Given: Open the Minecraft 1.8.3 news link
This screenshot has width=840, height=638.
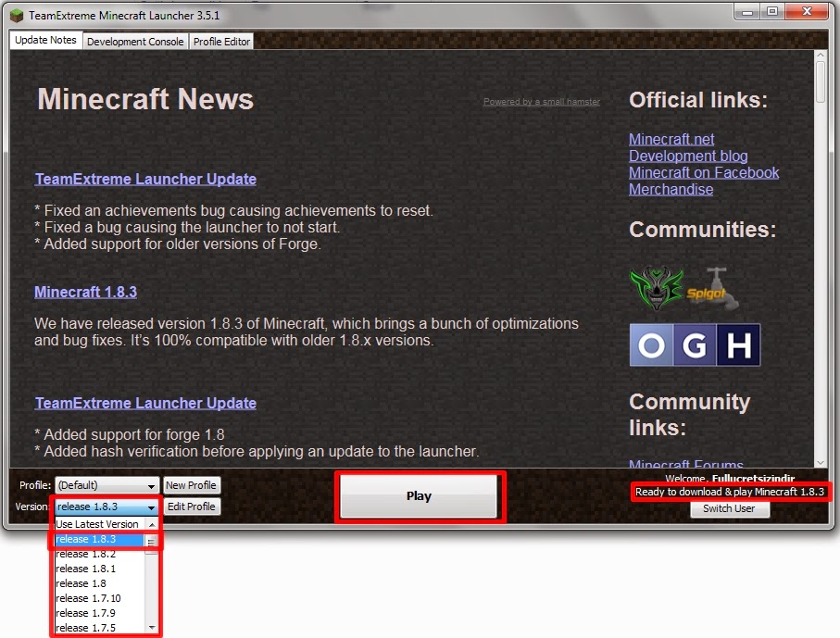Looking at the screenshot, I should (x=86, y=292).
